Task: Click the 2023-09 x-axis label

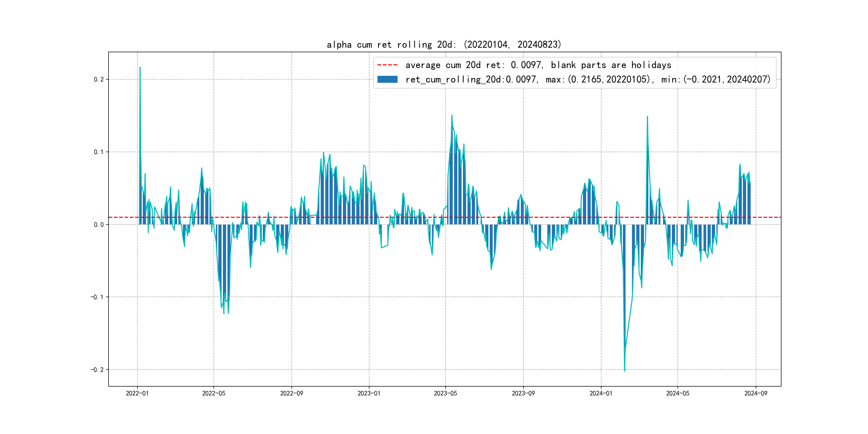Action: (523, 393)
